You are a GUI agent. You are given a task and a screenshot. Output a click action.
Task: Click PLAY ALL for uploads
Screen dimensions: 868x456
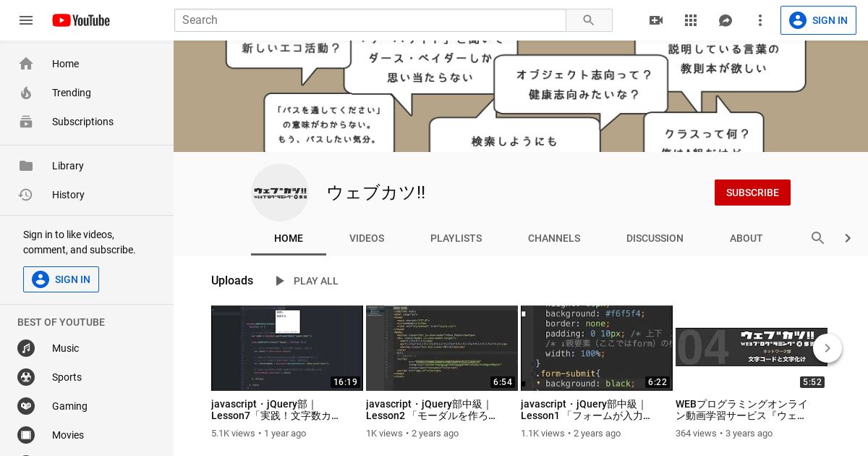(x=305, y=281)
